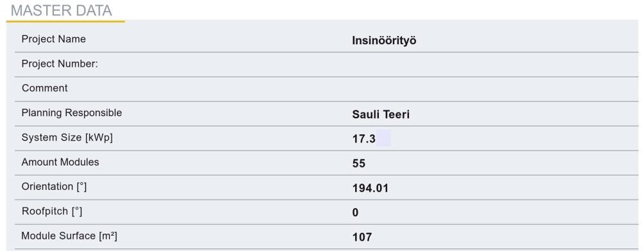Select the Orientation [°] label
This screenshot has height=251, width=644.
[x=54, y=187]
